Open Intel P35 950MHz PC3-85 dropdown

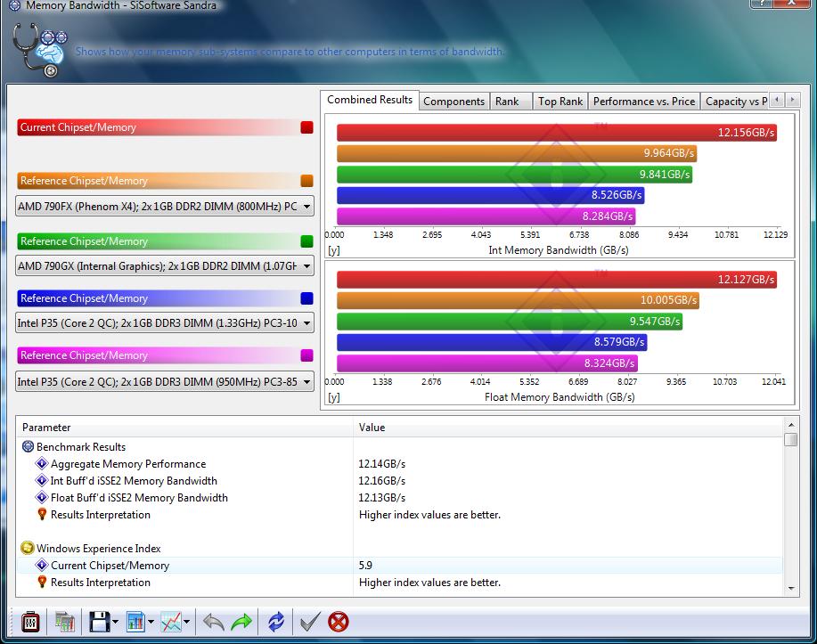coord(165,381)
